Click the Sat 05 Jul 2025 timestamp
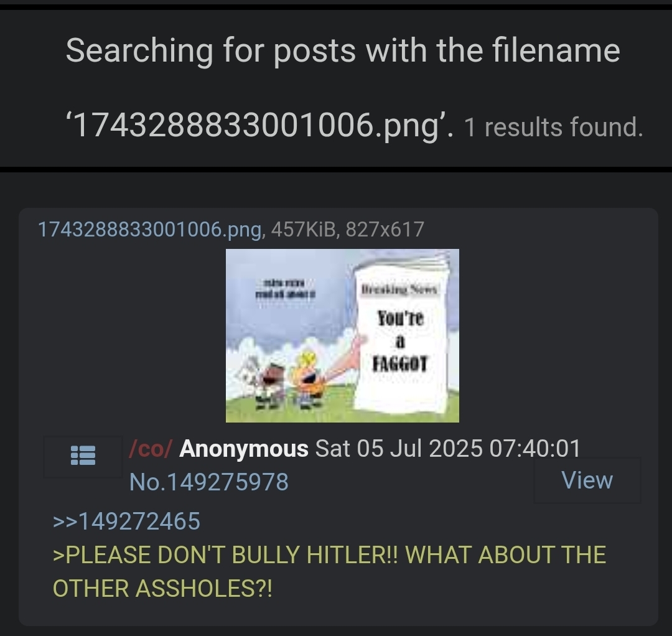672x636 pixels. pos(448,449)
